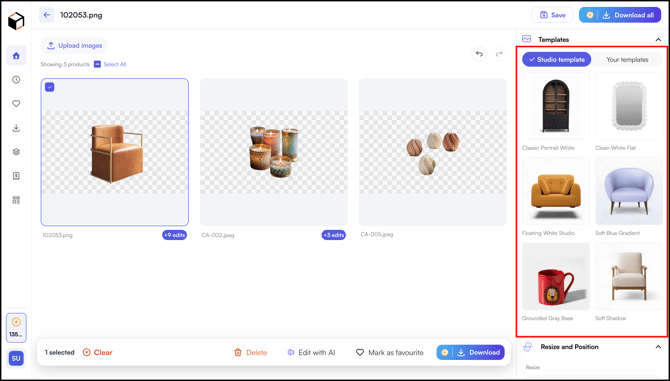The width and height of the screenshot is (670, 381).
Task: Switch to Your templates tab
Action: pos(627,60)
